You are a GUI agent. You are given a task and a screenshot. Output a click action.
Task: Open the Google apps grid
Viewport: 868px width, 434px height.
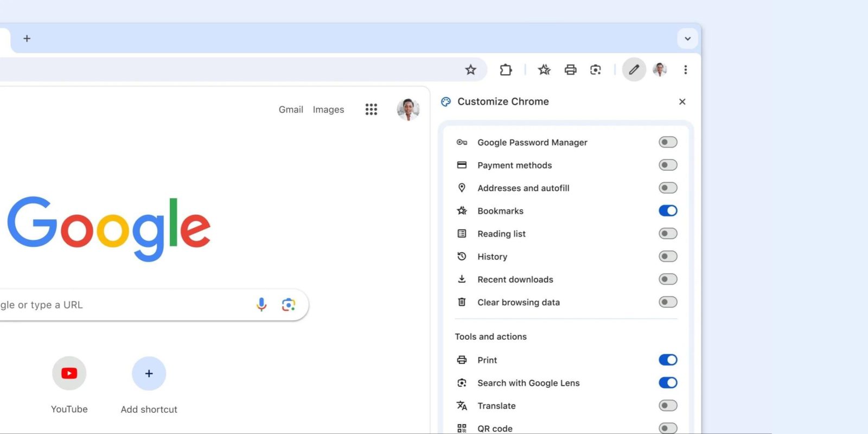pyautogui.click(x=371, y=110)
